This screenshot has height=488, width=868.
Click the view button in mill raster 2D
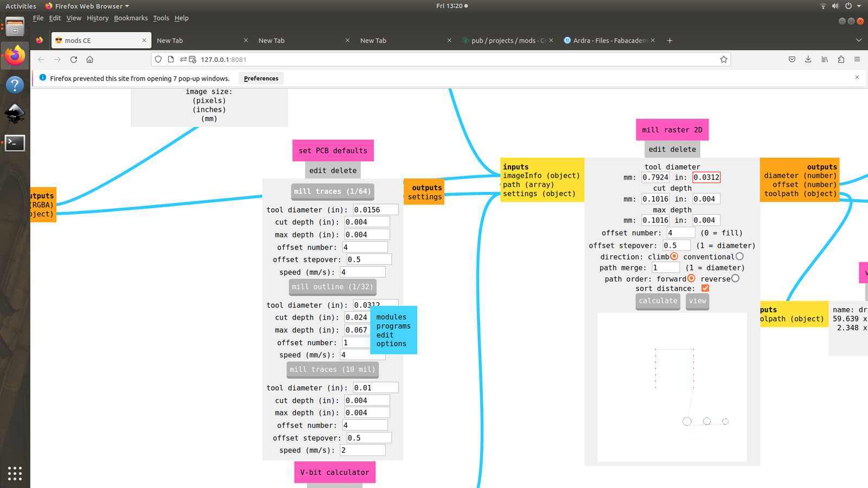click(698, 301)
